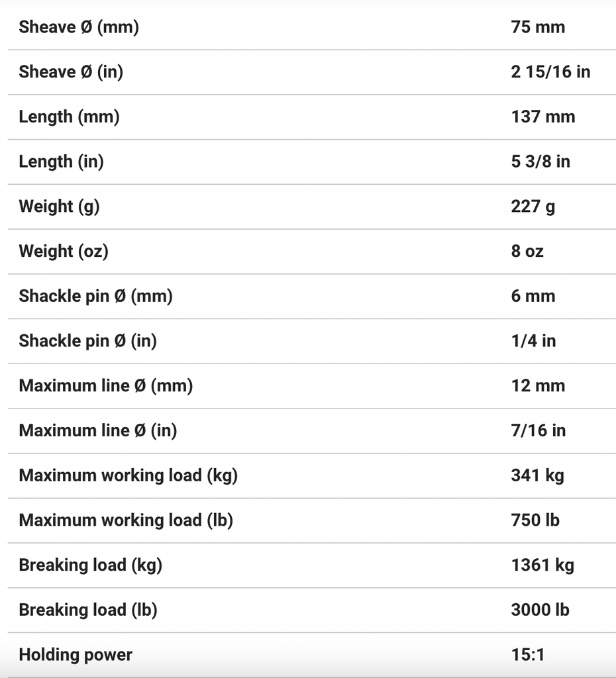This screenshot has height=678, width=616.
Task: Select the Length (mm) label
Action: click(69, 117)
